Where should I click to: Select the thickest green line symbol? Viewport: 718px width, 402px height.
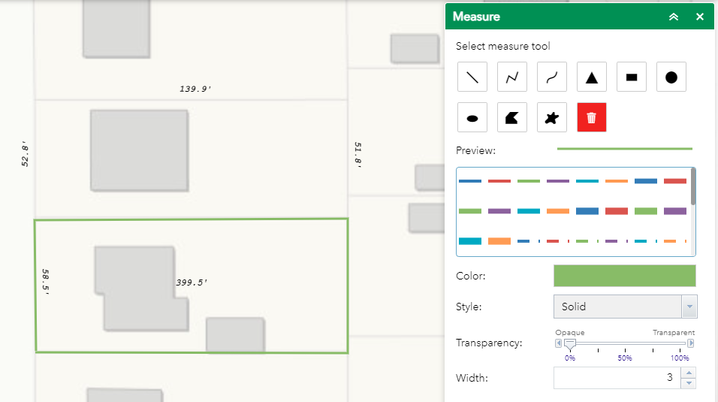(646, 211)
